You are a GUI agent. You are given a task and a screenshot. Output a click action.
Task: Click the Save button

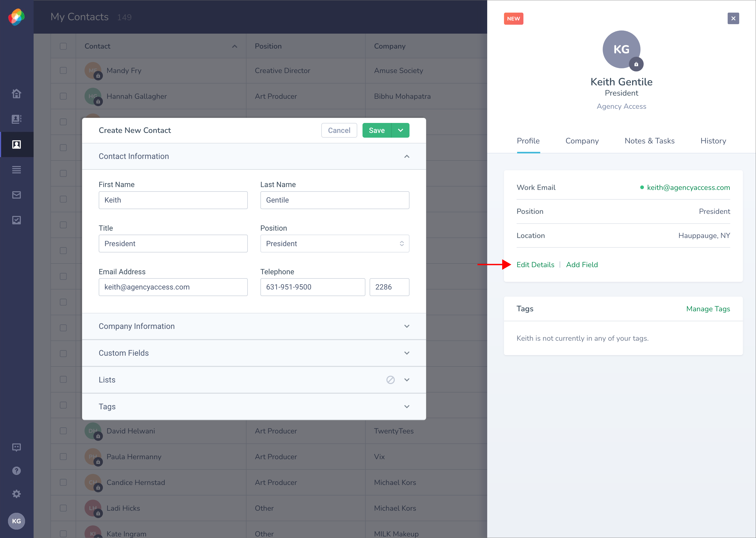point(377,131)
